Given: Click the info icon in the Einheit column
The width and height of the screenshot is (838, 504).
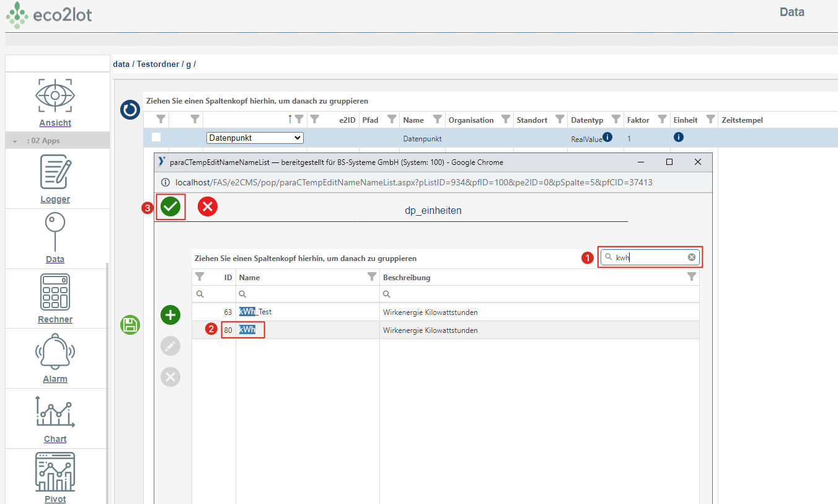Looking at the screenshot, I should (x=679, y=137).
